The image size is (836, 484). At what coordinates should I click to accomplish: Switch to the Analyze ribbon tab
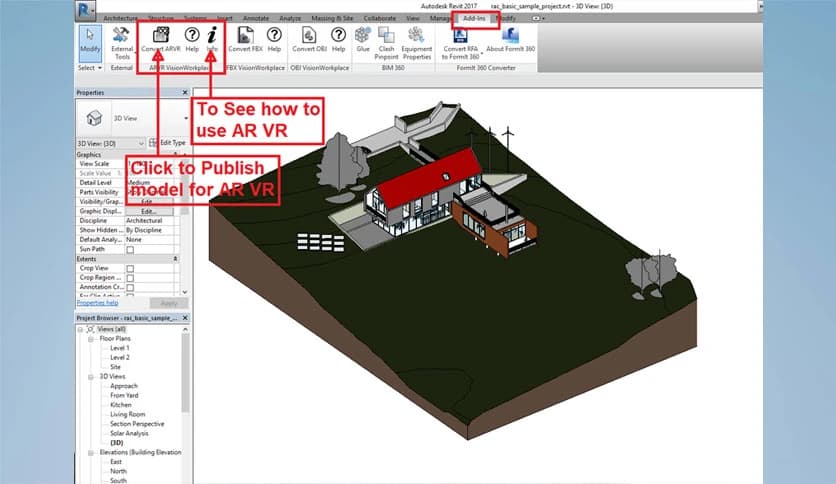coord(290,18)
